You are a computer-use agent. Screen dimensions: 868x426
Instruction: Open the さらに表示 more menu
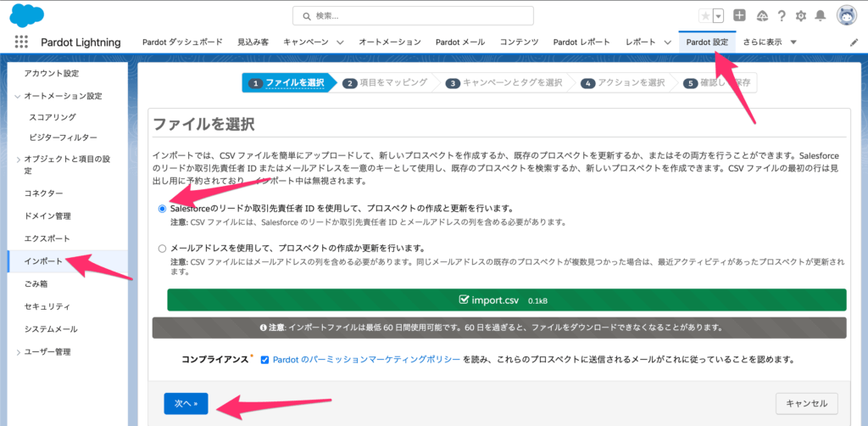(x=770, y=42)
